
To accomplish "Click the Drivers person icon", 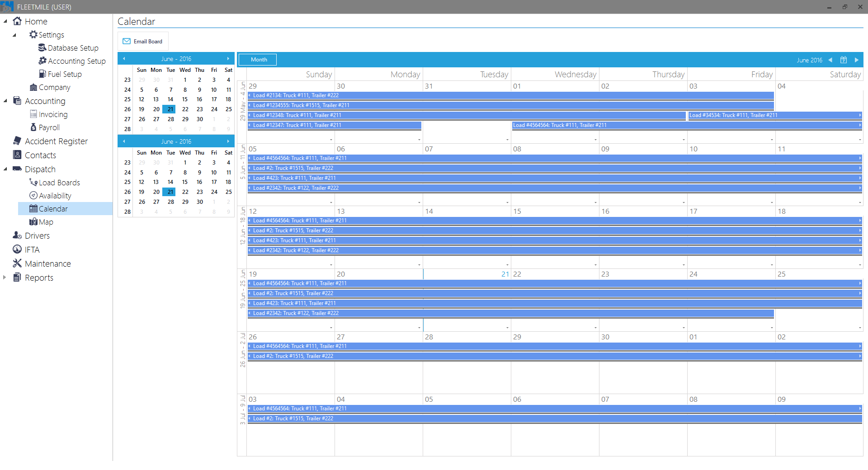I will [x=17, y=235].
